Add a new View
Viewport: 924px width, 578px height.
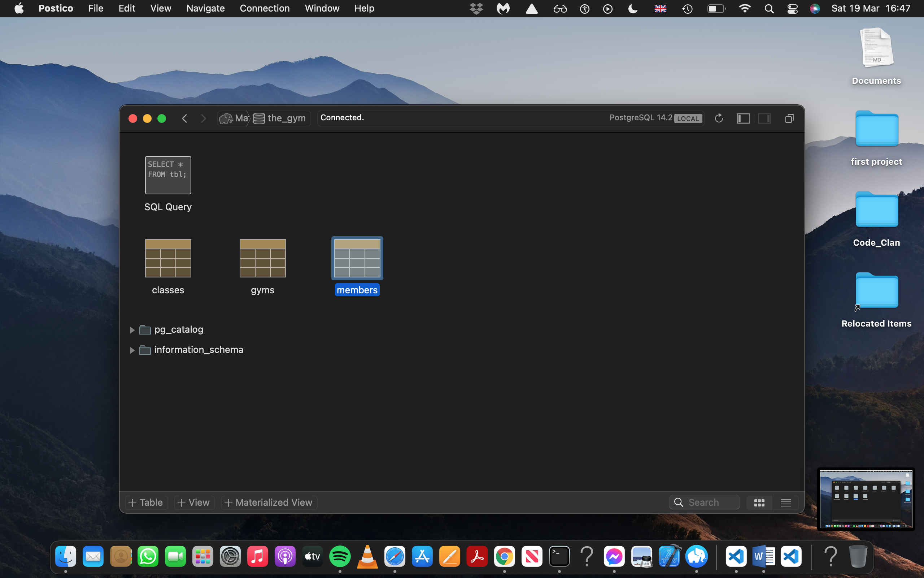(x=194, y=502)
